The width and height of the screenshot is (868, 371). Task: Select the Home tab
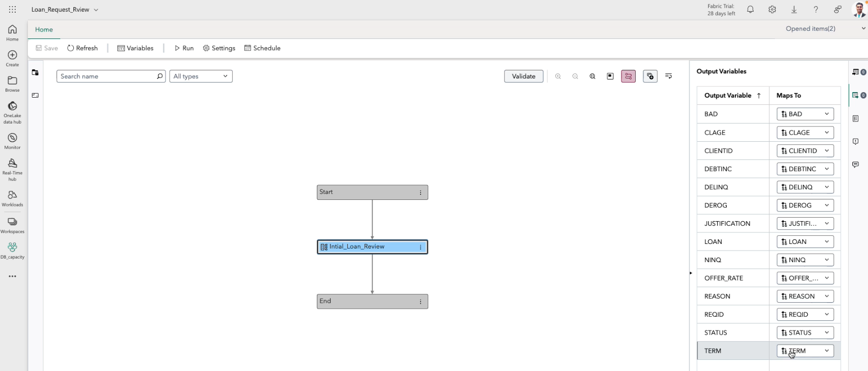click(x=44, y=29)
